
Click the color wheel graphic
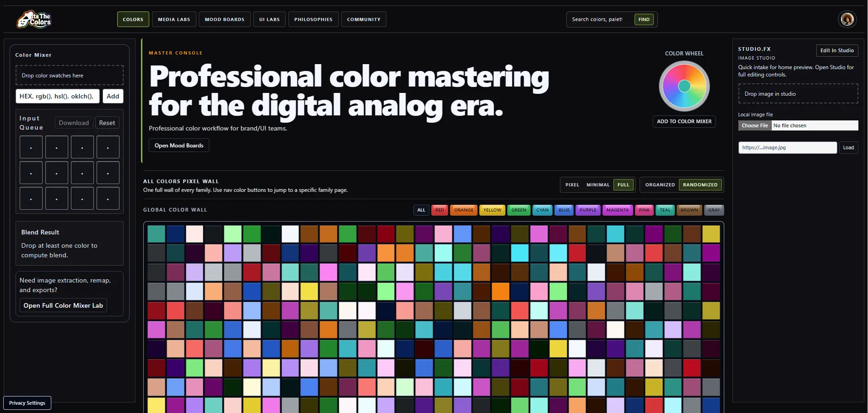tap(684, 86)
